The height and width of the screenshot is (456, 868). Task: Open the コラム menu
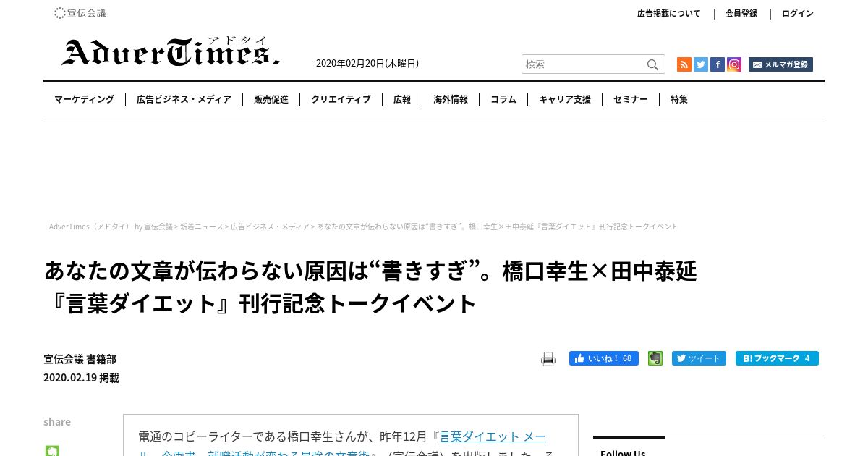pyautogui.click(x=503, y=99)
